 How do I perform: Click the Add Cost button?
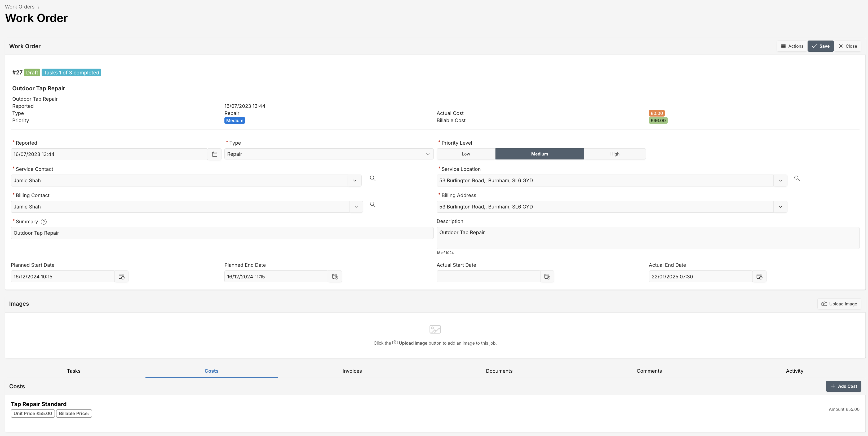[x=843, y=386]
